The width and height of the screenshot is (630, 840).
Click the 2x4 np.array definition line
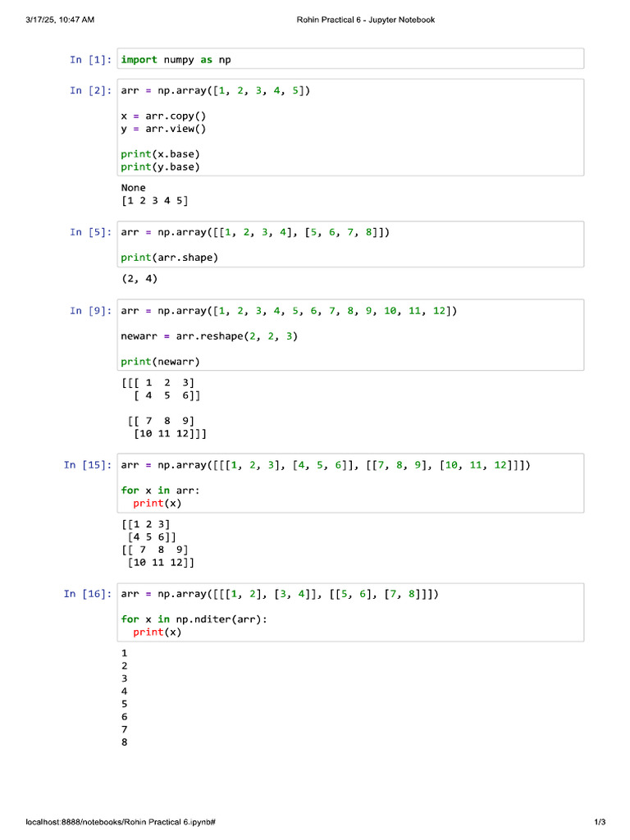pos(256,232)
